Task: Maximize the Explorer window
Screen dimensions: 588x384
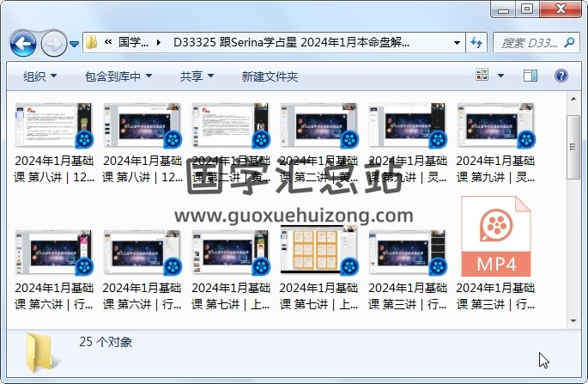Action: 527,9
